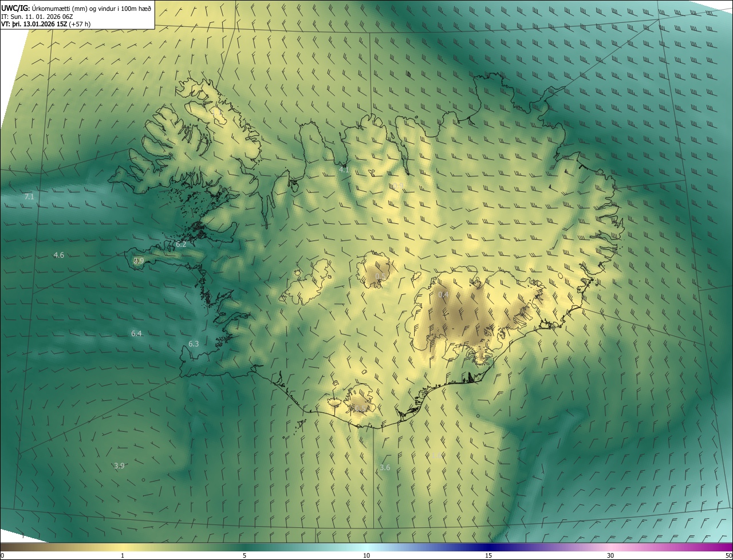
Task: Select the 4.6 value label over the sea
Action: pyautogui.click(x=59, y=255)
